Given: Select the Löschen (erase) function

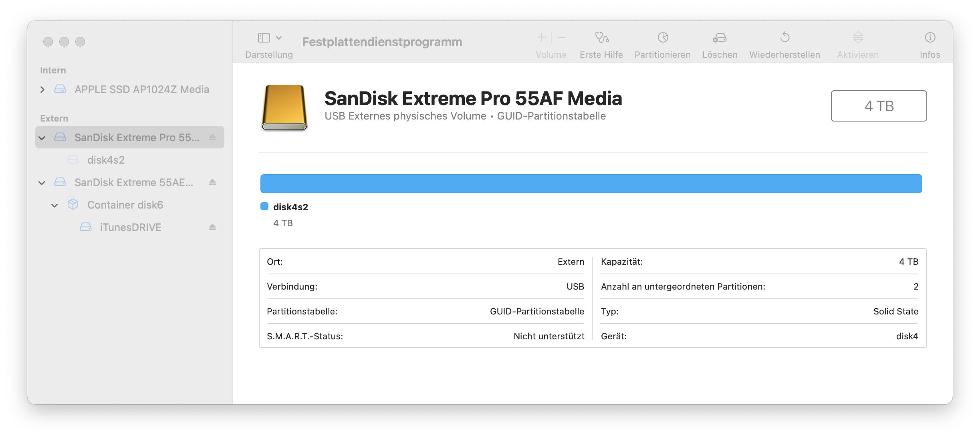Looking at the screenshot, I should [720, 40].
